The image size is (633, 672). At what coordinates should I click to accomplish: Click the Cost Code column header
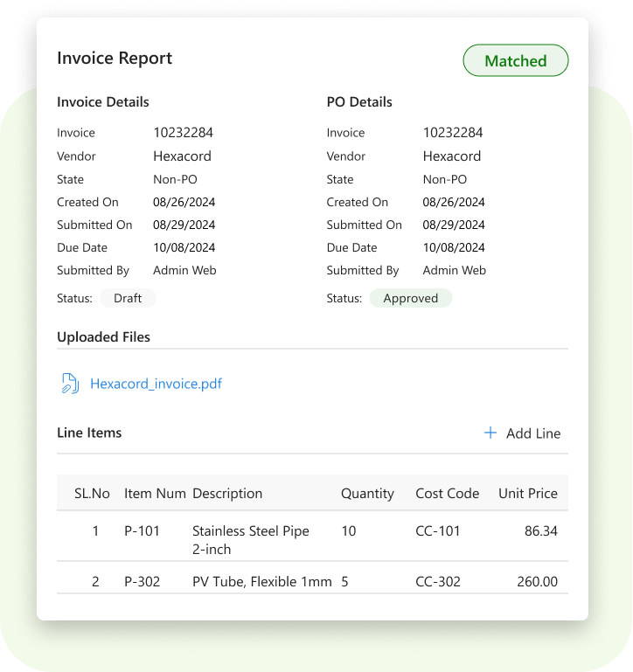click(447, 494)
